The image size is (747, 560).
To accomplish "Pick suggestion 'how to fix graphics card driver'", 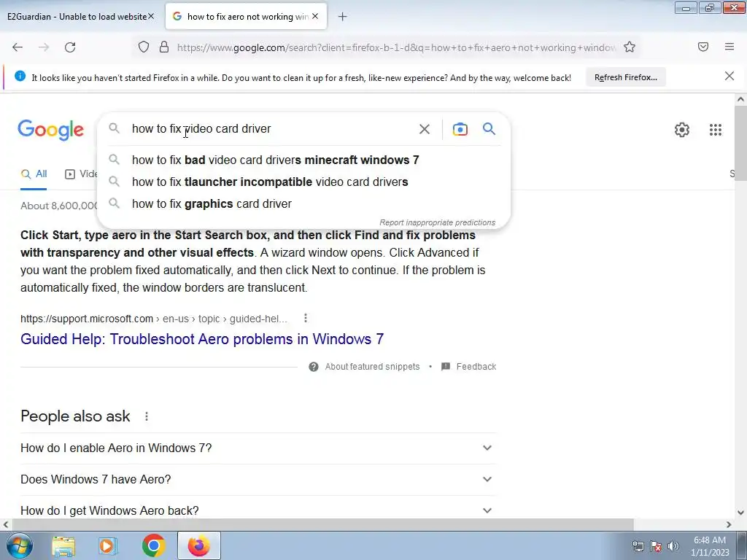I will pyautogui.click(x=303, y=204).
